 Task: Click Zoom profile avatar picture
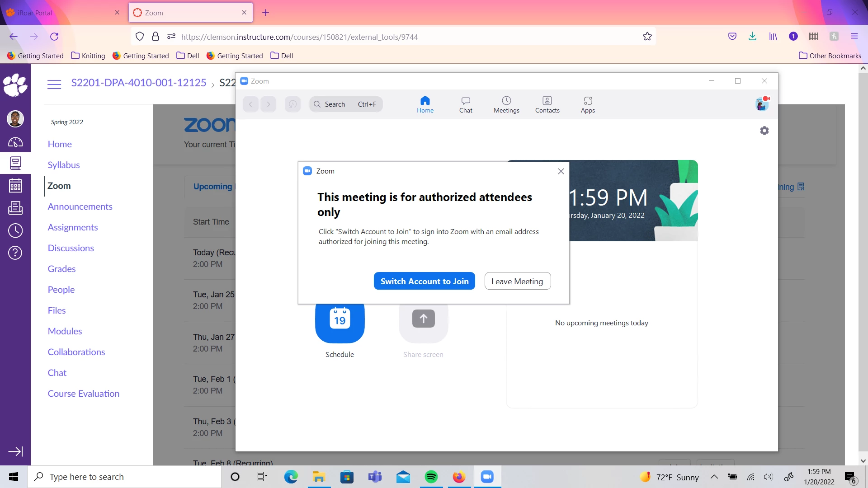762,104
